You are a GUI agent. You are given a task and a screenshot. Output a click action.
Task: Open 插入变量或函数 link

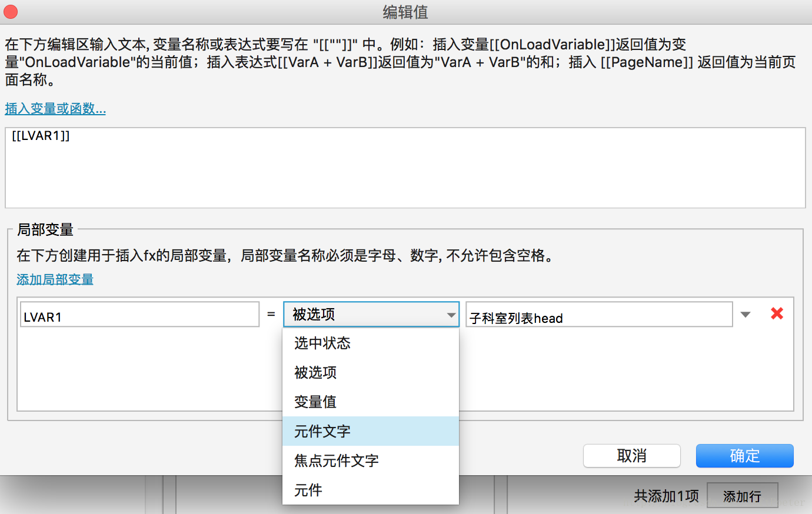[55, 109]
